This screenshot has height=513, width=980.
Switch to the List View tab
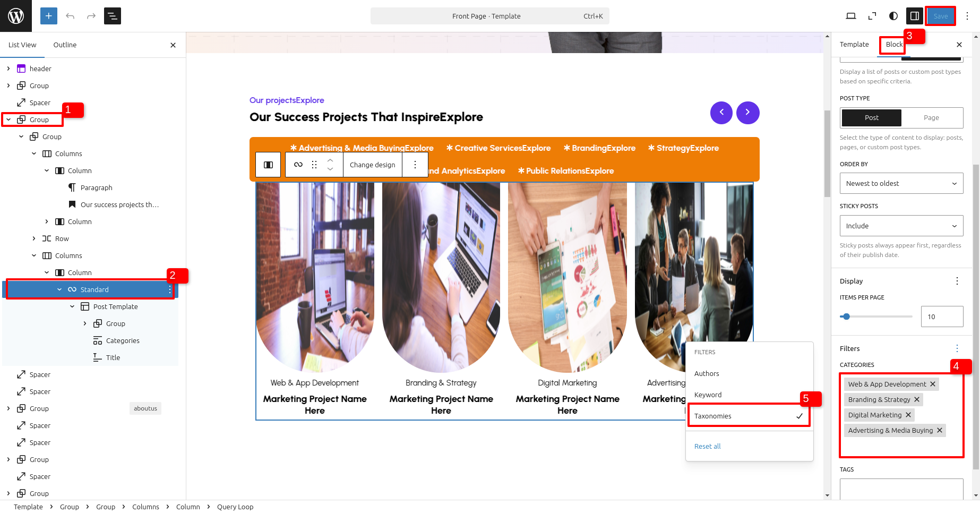point(22,45)
